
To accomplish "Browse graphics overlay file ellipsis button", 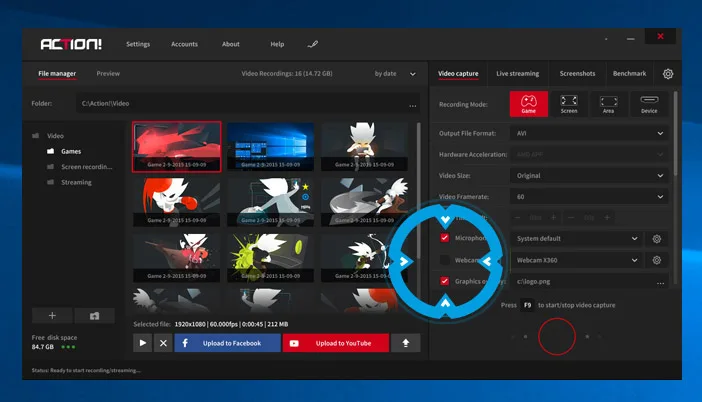I will [660, 282].
